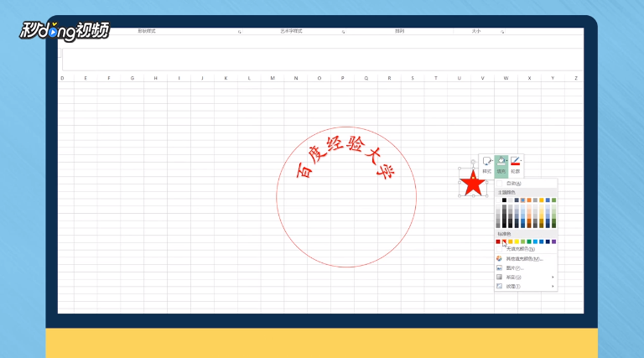644x358 pixels.
Task: Pick the green theme color swatch
Action: (x=554, y=200)
